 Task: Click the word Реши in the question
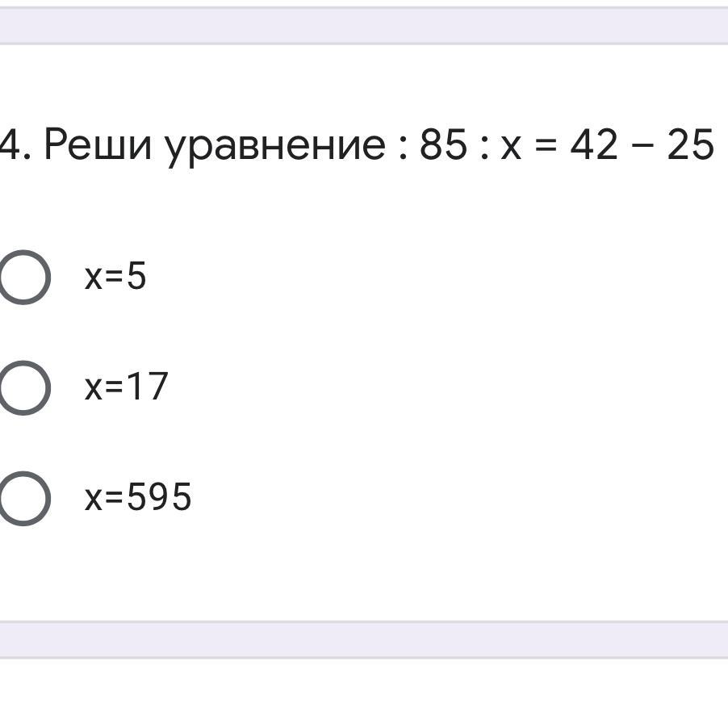[97, 145]
